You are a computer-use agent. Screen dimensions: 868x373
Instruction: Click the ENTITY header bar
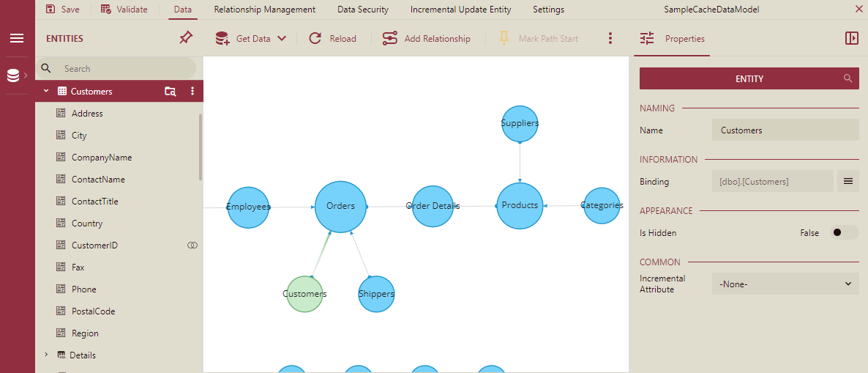point(749,78)
